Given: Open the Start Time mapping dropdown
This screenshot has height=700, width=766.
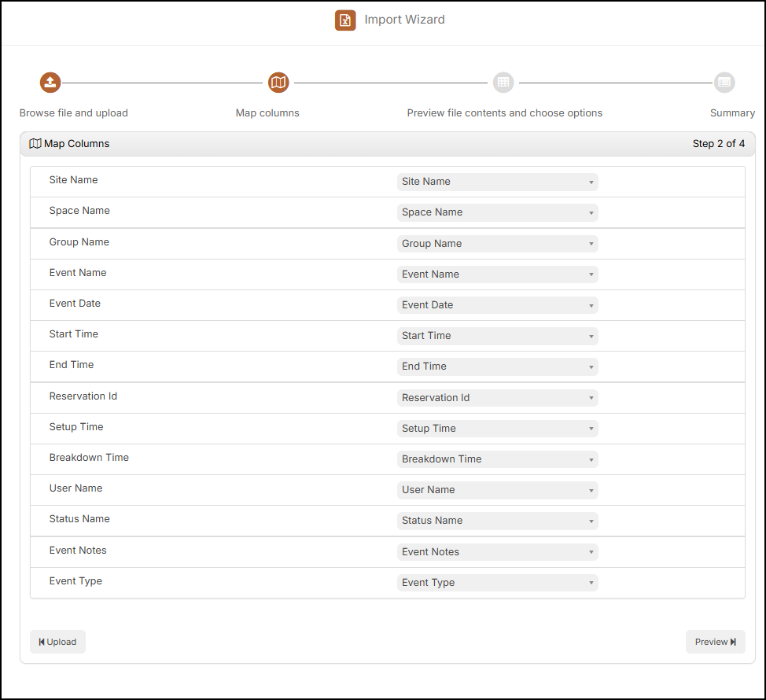Looking at the screenshot, I should (497, 336).
